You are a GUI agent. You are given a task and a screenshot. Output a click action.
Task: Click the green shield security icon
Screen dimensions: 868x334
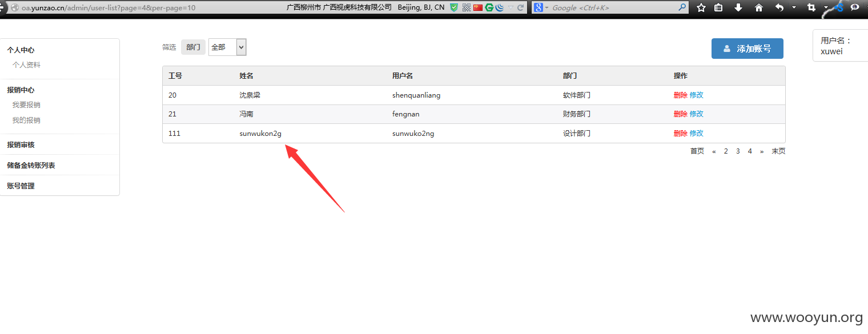454,7
